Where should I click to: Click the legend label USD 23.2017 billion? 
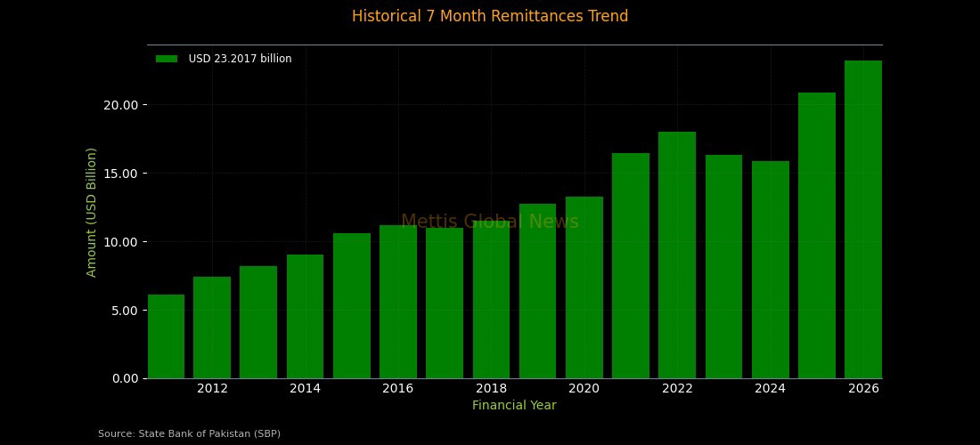pyautogui.click(x=240, y=59)
